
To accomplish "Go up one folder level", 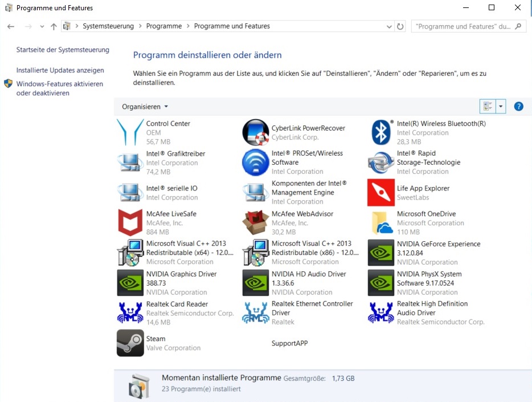I will pyautogui.click(x=54, y=26).
